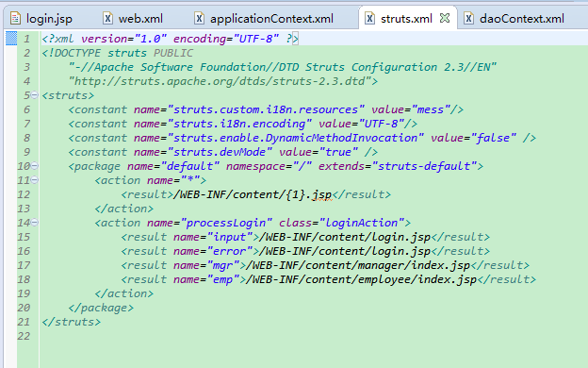Click the Apache Software Foundation DTD string
Viewport: 588px width, 368px height.
[283, 67]
